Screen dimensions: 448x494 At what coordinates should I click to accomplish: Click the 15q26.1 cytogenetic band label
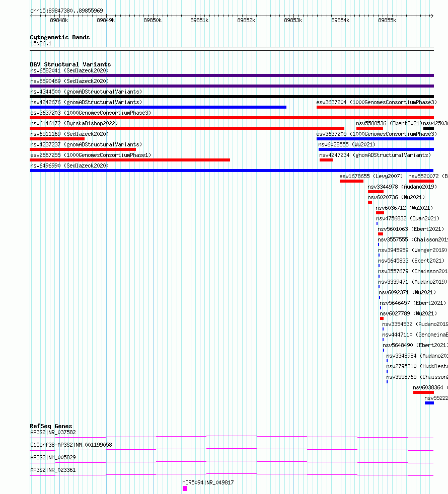click(41, 43)
